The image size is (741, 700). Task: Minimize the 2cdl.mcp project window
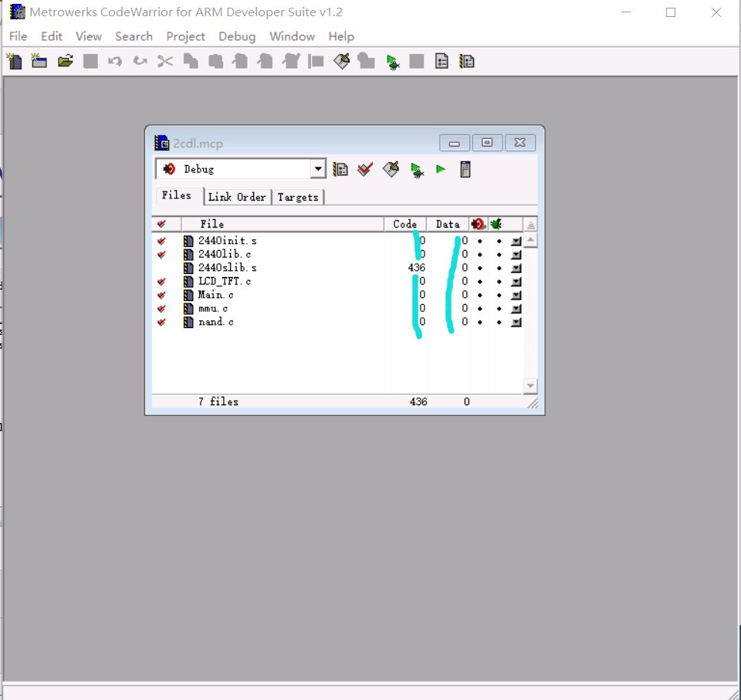[454, 143]
